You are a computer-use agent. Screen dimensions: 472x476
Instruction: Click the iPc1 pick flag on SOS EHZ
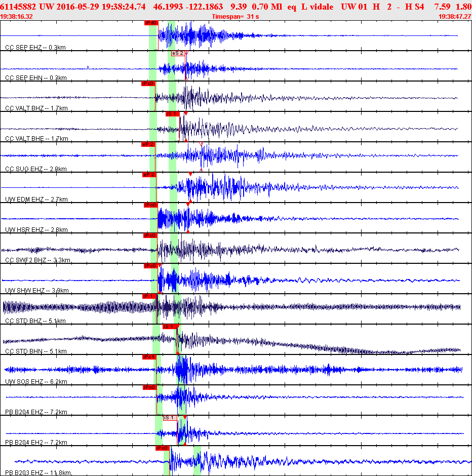click(149, 357)
